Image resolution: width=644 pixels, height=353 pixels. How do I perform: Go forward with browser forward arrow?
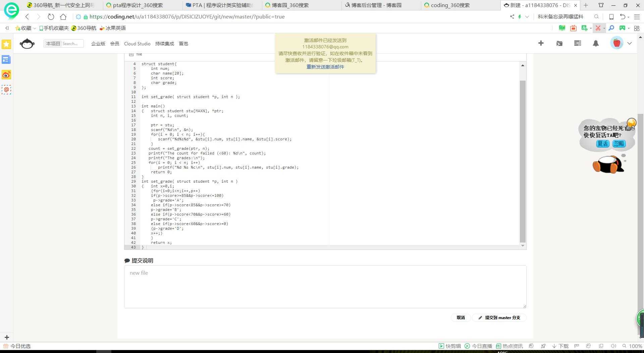39,16
